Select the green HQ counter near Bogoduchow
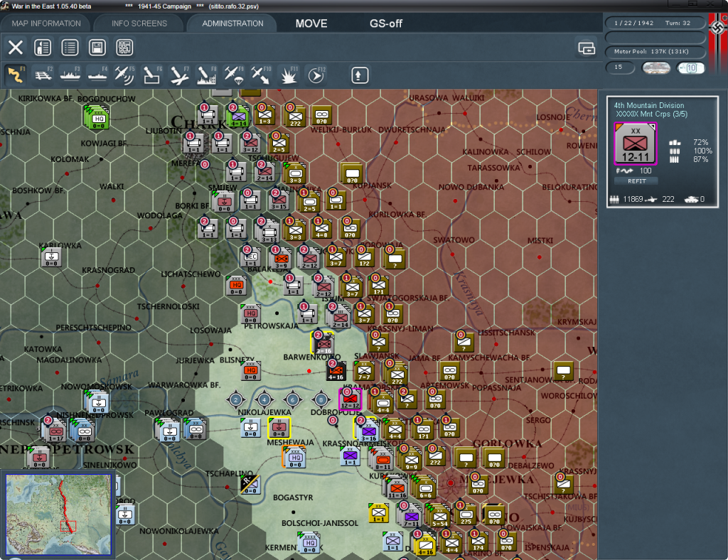The height and width of the screenshot is (560, 728). point(97,117)
